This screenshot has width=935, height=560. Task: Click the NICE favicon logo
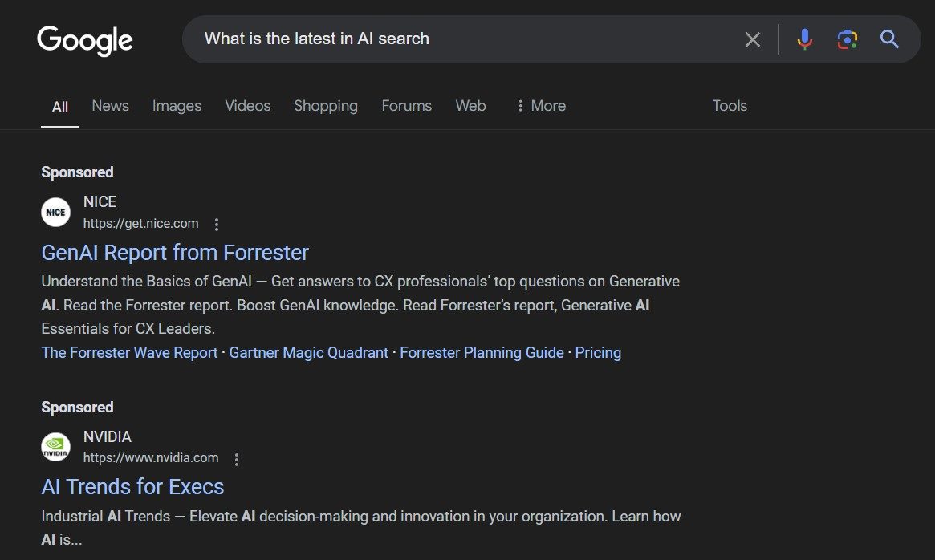coord(55,213)
